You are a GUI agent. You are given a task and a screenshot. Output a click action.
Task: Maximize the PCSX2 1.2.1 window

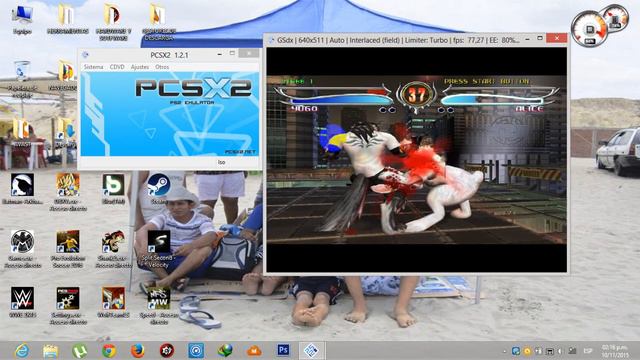pyautogui.click(x=232, y=53)
